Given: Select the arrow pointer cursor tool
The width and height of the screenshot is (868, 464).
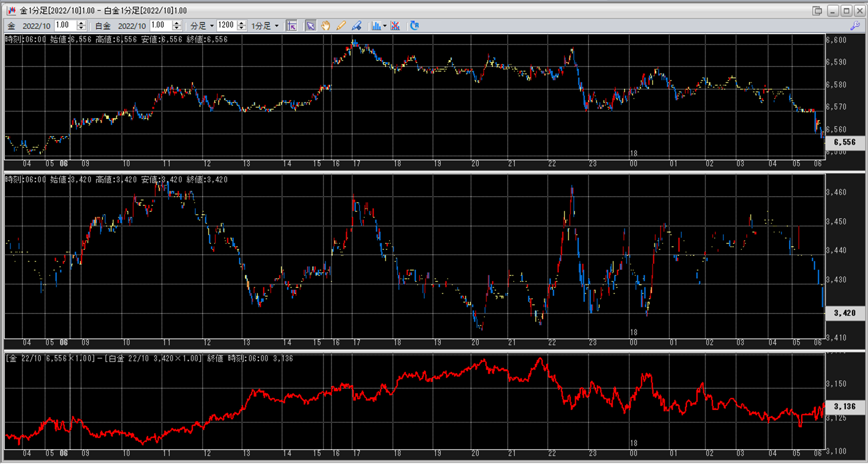Looking at the screenshot, I should pos(311,26).
